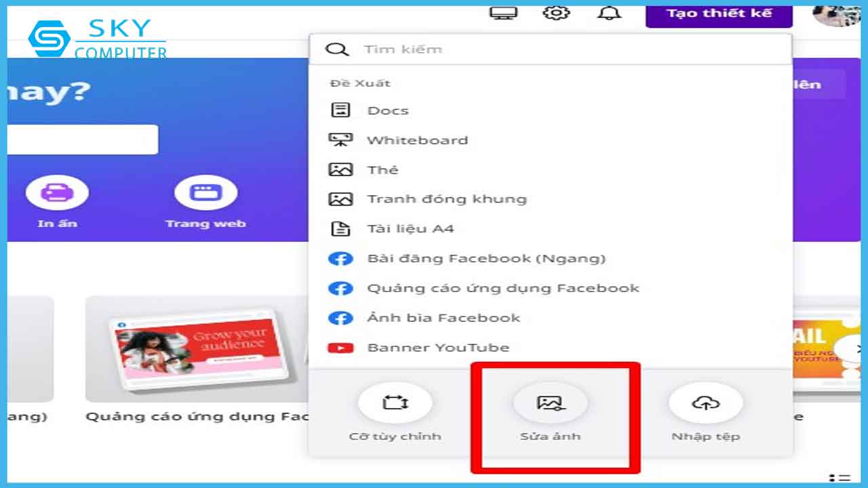This screenshot has width=868, height=488.
Task: Choose Whiteboard from the suggestions list
Action: [x=417, y=140]
